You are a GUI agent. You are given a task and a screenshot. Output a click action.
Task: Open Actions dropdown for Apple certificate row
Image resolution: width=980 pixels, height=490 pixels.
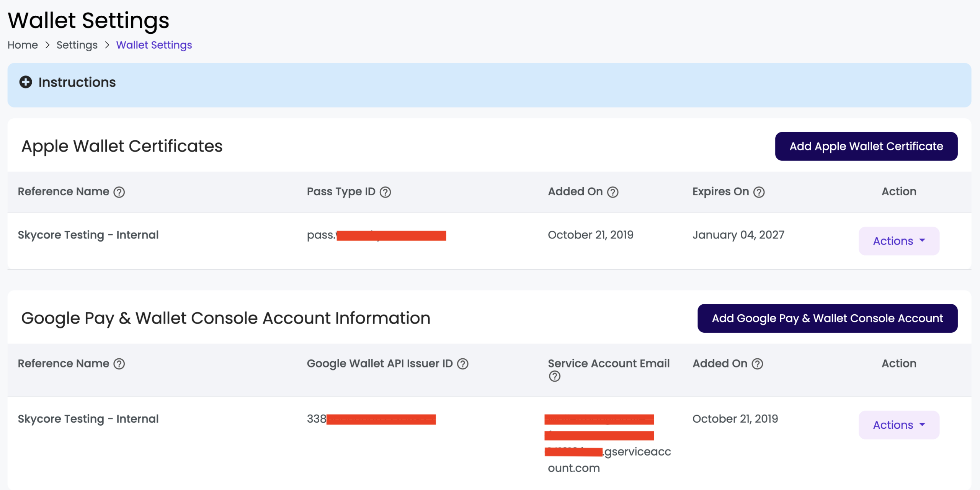898,241
